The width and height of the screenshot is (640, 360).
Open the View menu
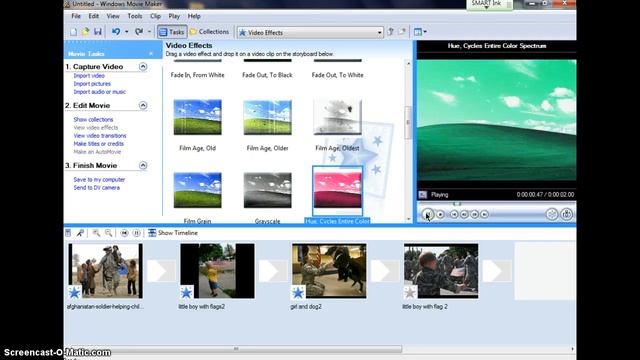pyautogui.click(x=113, y=16)
